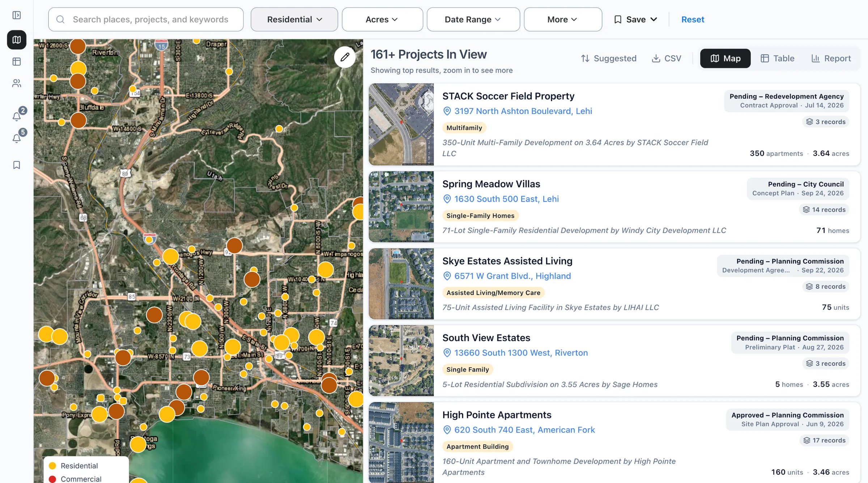This screenshot has width=868, height=483.
Task: Open bell alerts with badge 5
Action: [17, 138]
